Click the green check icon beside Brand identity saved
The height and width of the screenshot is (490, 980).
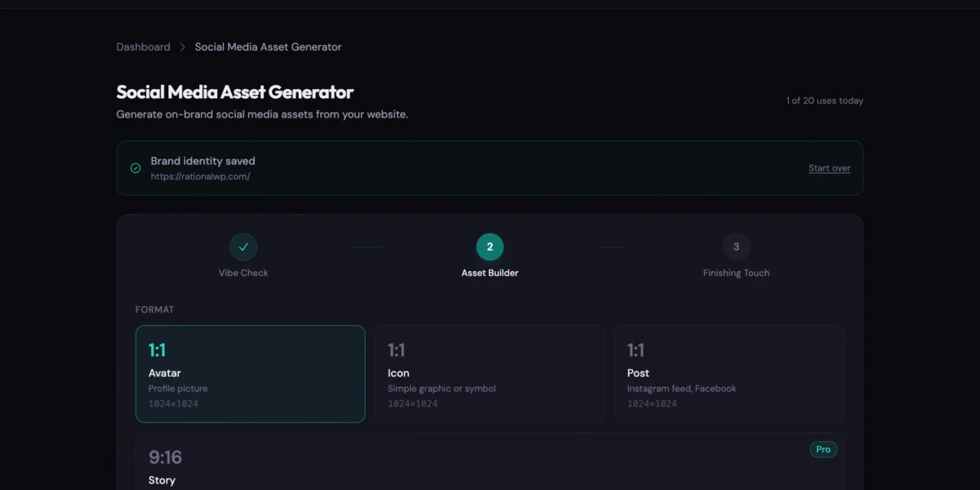coord(136,168)
